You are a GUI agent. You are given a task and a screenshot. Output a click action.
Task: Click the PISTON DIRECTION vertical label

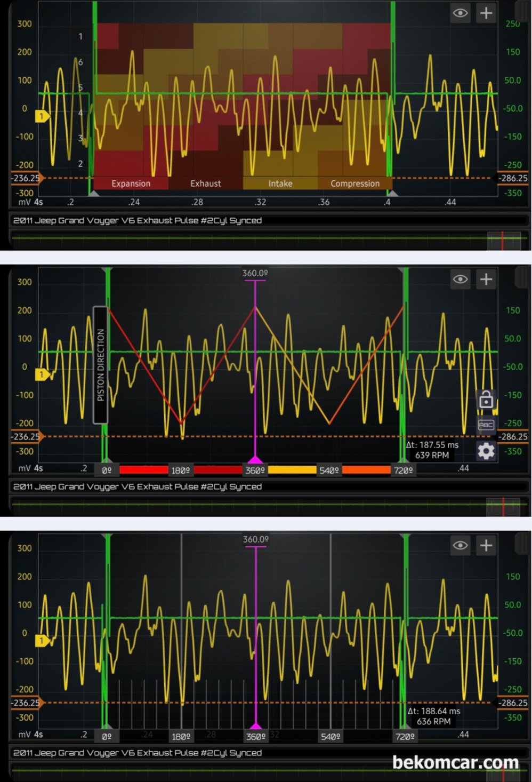click(100, 365)
